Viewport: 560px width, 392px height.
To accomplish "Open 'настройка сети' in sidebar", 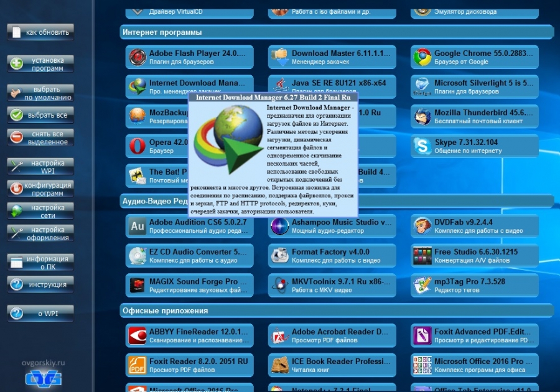I will tap(40, 211).
